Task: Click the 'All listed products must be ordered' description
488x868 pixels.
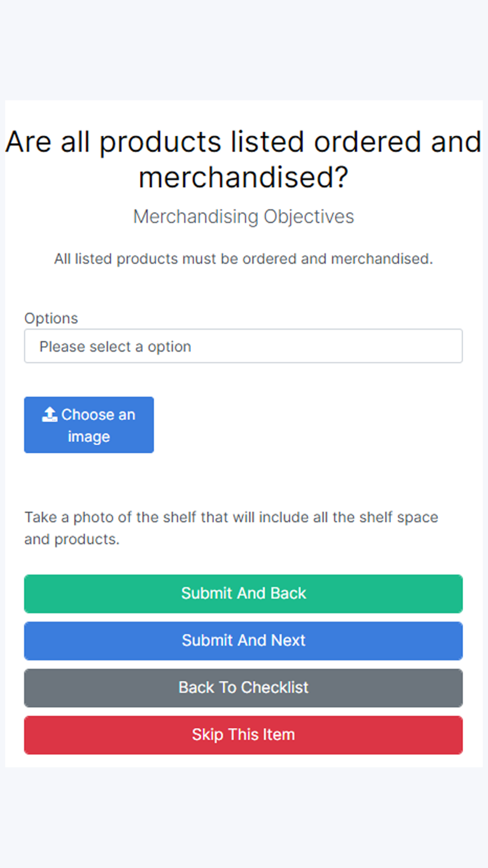Action: [244, 259]
